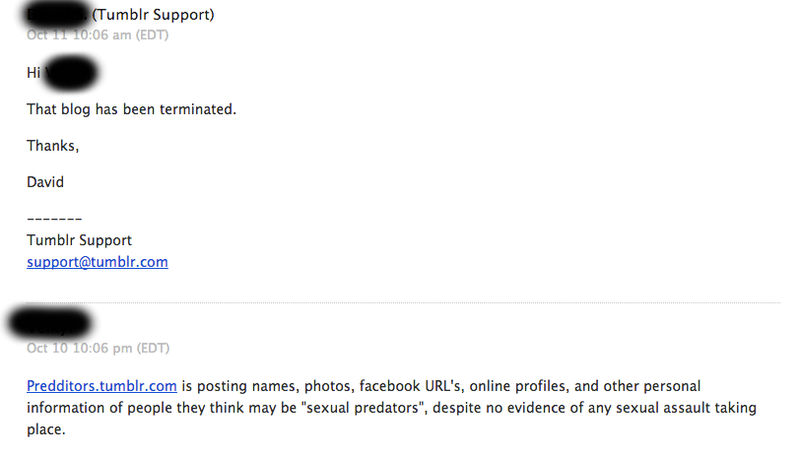Follow the Predditors.tumblr.com link
This screenshot has height=457, width=800.
(102, 386)
